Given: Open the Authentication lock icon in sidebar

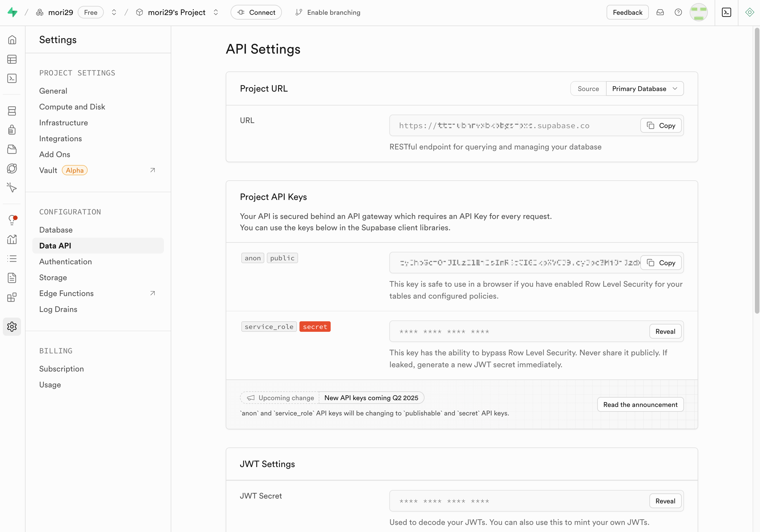Looking at the screenshot, I should pyautogui.click(x=12, y=130).
